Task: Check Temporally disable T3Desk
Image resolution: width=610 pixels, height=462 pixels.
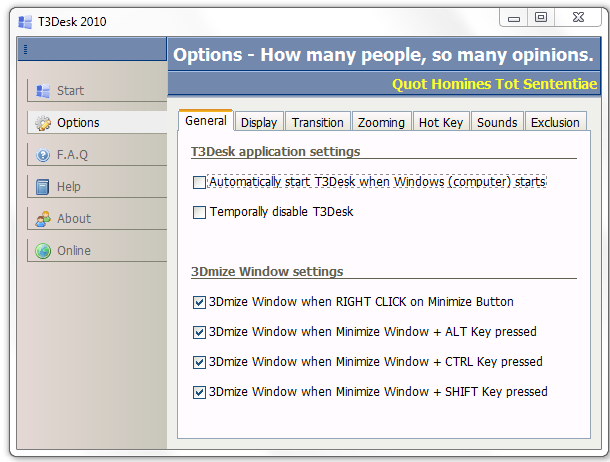Action: click(199, 212)
